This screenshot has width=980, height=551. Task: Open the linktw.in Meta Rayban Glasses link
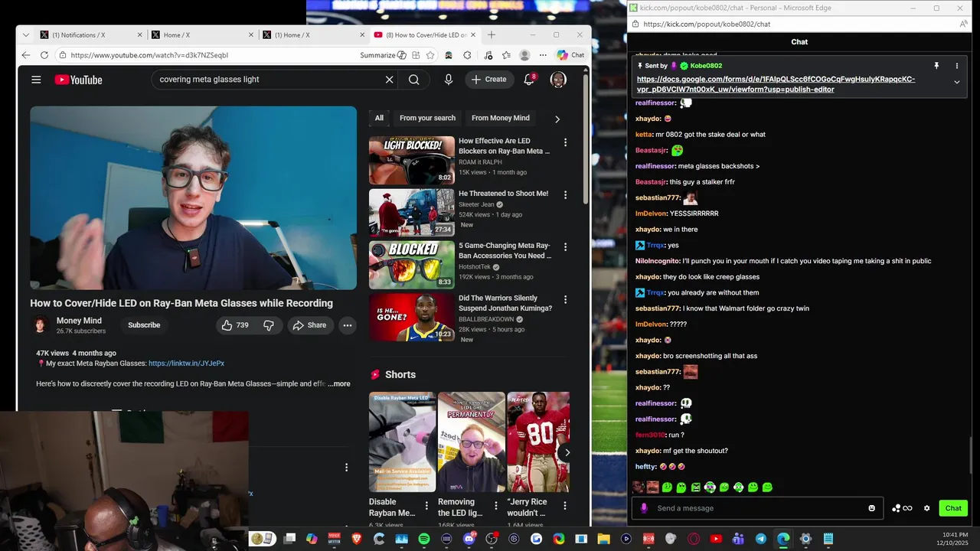[x=186, y=364]
